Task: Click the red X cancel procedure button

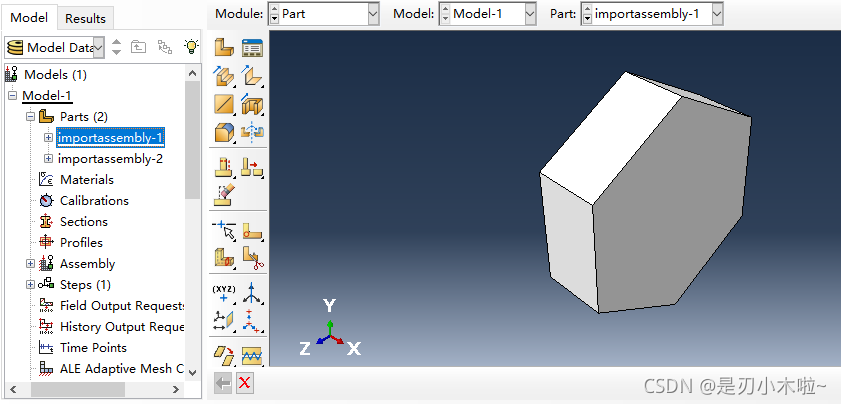Action: coord(245,383)
